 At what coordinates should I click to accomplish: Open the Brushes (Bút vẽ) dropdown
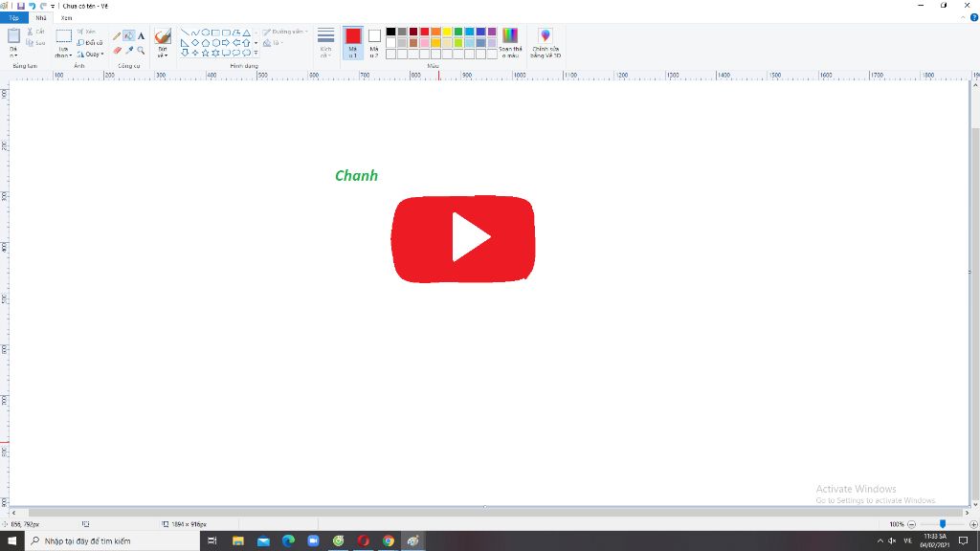[x=163, y=53]
